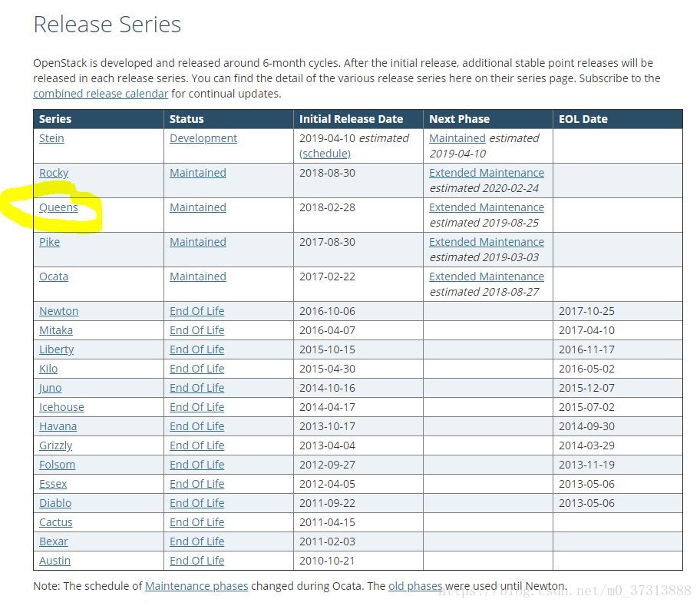Click the Release Series heading

pyautogui.click(x=107, y=25)
